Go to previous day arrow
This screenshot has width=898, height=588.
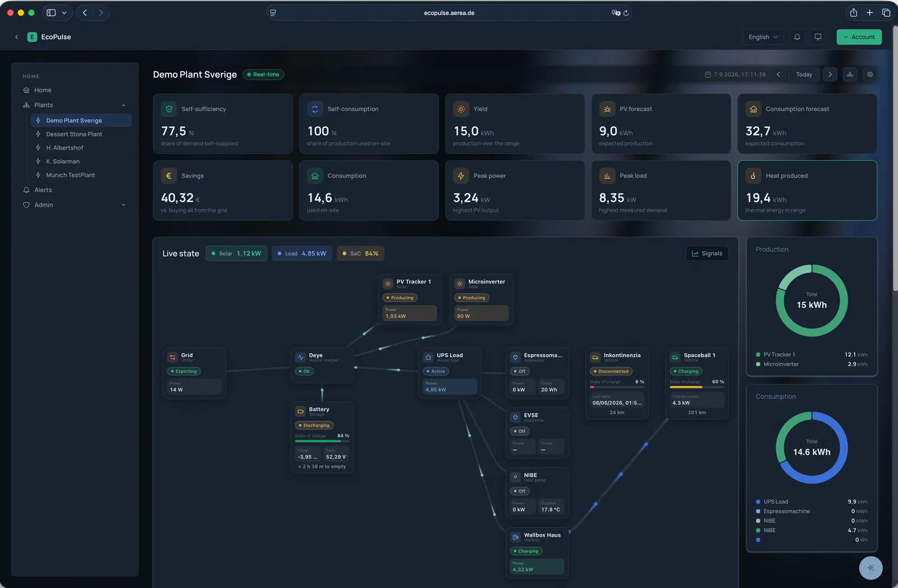(778, 75)
